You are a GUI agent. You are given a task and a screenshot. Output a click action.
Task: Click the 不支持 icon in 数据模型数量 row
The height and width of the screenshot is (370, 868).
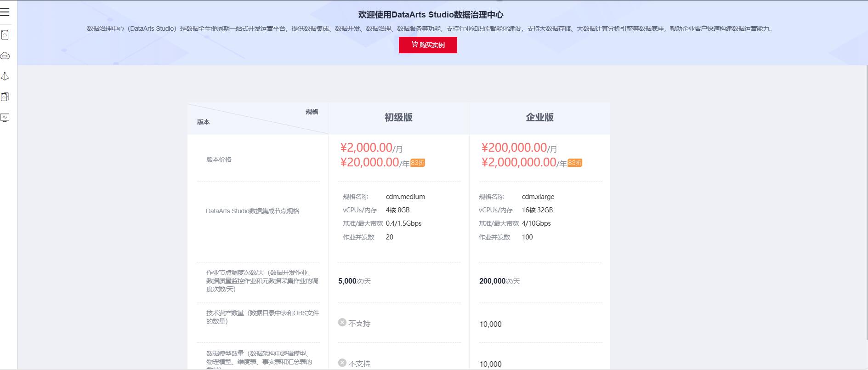(342, 363)
